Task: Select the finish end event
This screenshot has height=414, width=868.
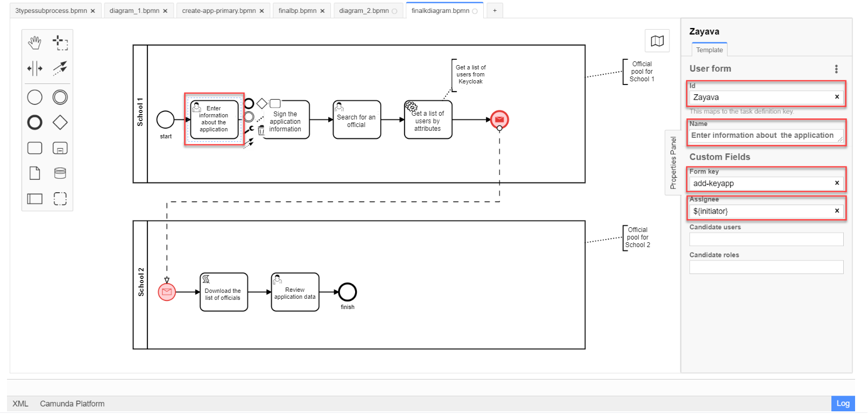Action: pos(348,292)
